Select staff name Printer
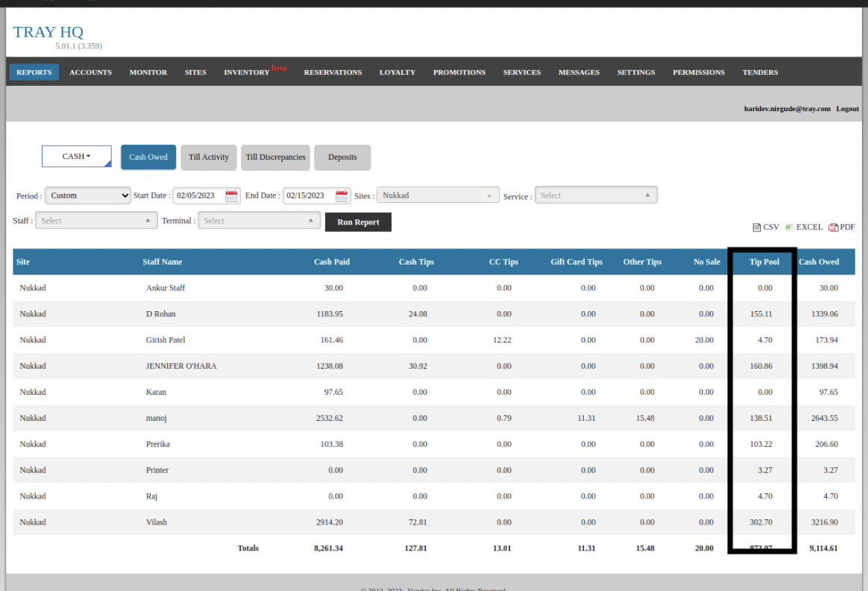 click(x=157, y=469)
